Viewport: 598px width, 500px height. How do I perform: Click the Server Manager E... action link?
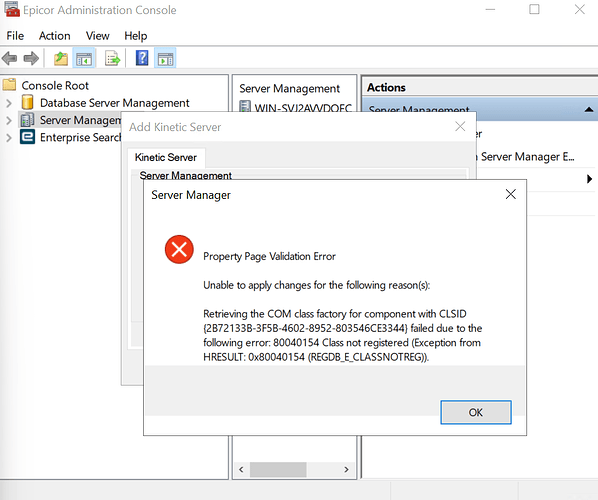pos(527,157)
